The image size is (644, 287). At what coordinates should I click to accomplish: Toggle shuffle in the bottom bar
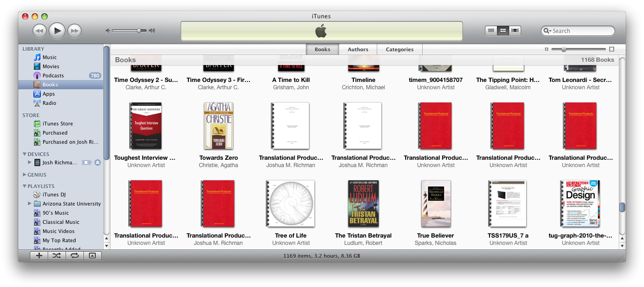(x=56, y=256)
